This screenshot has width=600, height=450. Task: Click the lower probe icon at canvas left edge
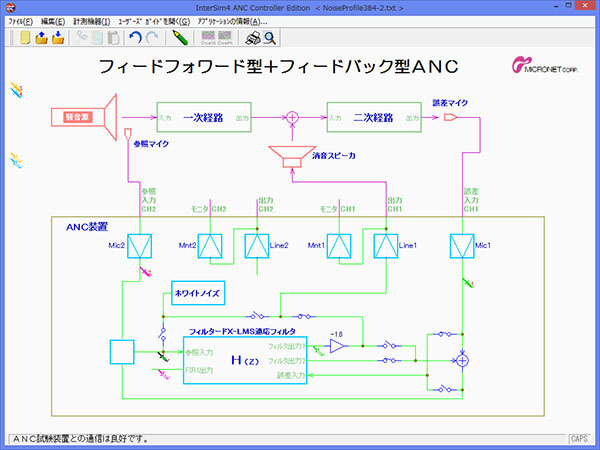(x=16, y=161)
